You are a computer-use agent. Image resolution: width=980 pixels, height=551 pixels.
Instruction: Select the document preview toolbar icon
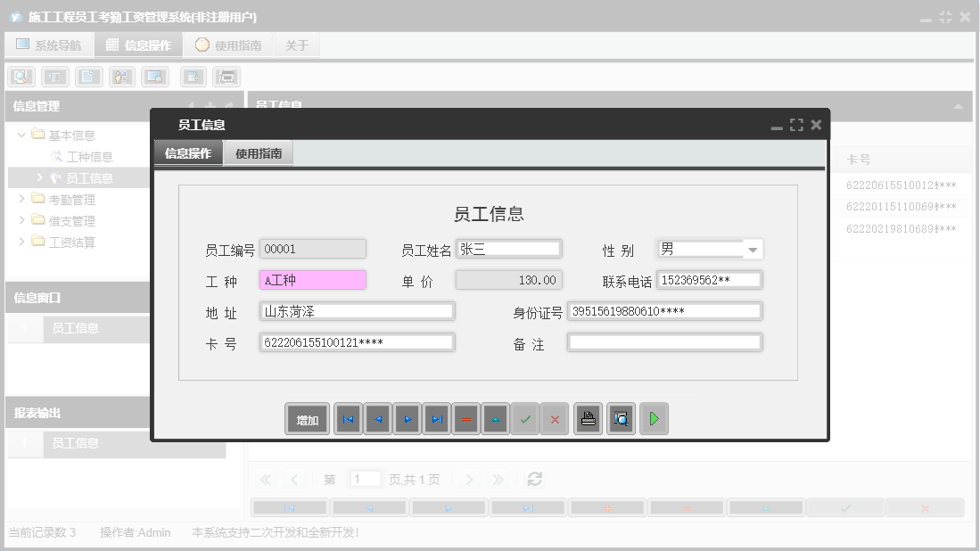tap(21, 77)
